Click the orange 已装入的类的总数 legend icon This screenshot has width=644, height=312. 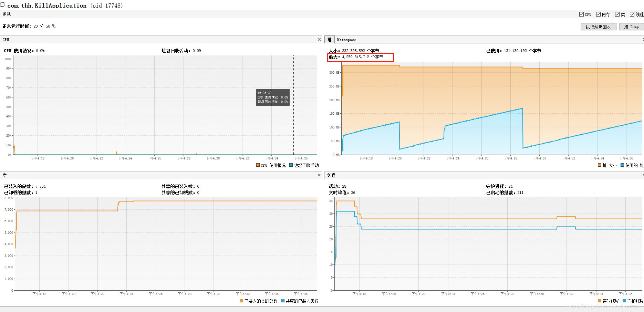(x=241, y=301)
